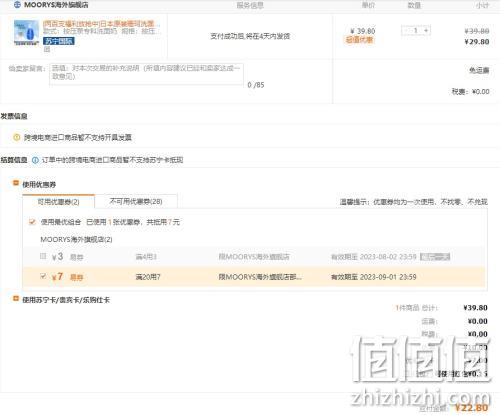Click the quantity field showing 1

[416, 30]
